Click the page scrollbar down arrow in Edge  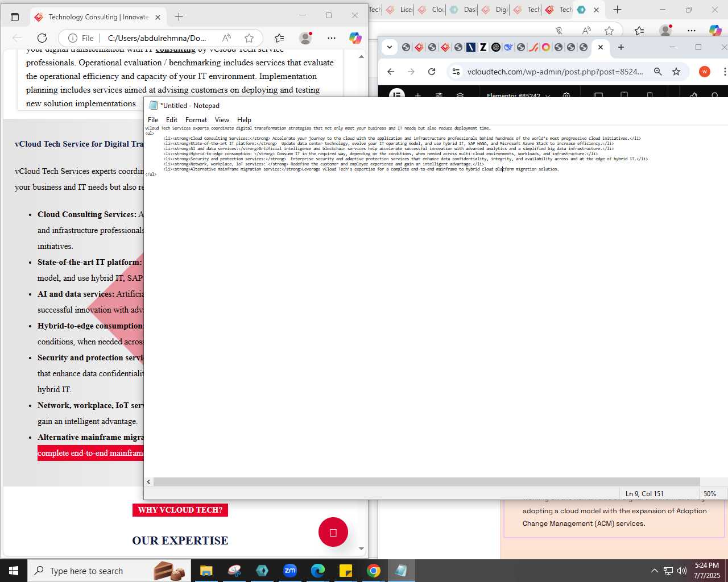(361, 549)
